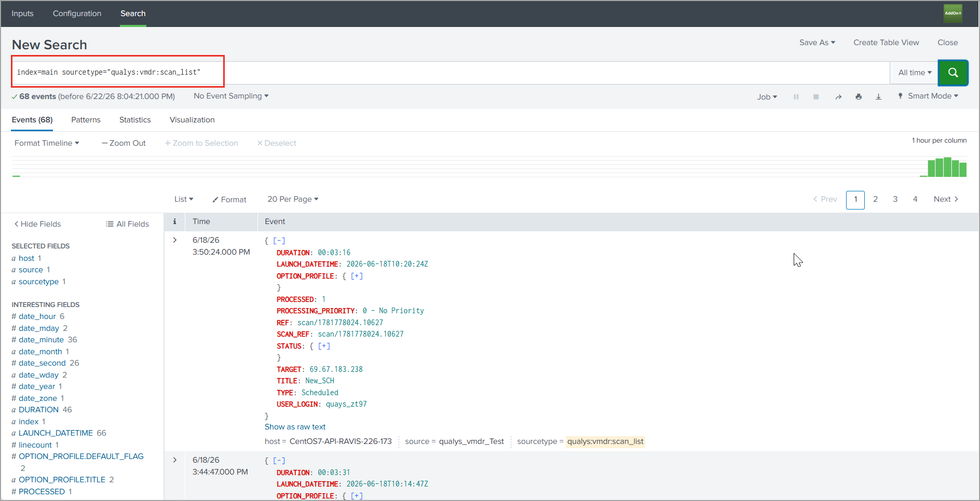Collapse first event JSON with [-]
The height and width of the screenshot is (501, 980).
tap(279, 241)
